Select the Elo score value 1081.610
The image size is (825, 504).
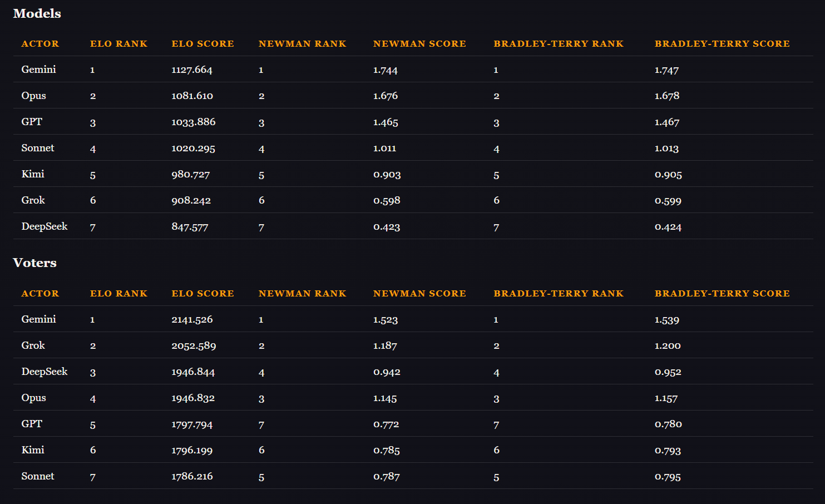[192, 96]
